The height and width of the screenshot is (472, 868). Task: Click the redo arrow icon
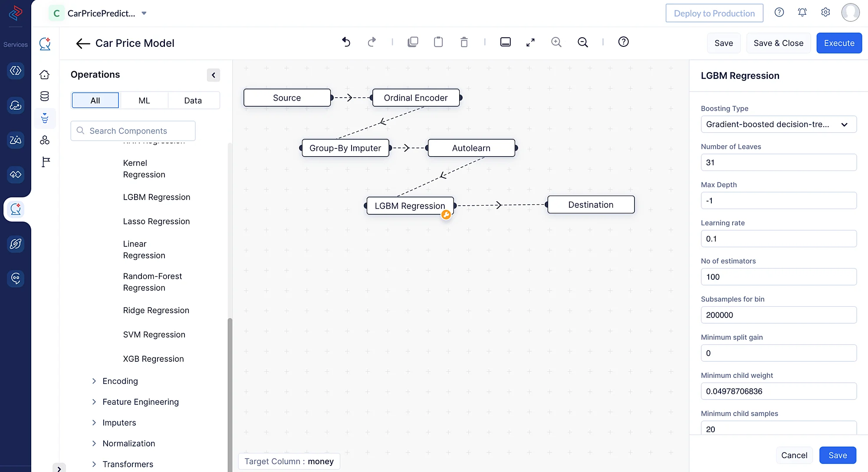(372, 42)
